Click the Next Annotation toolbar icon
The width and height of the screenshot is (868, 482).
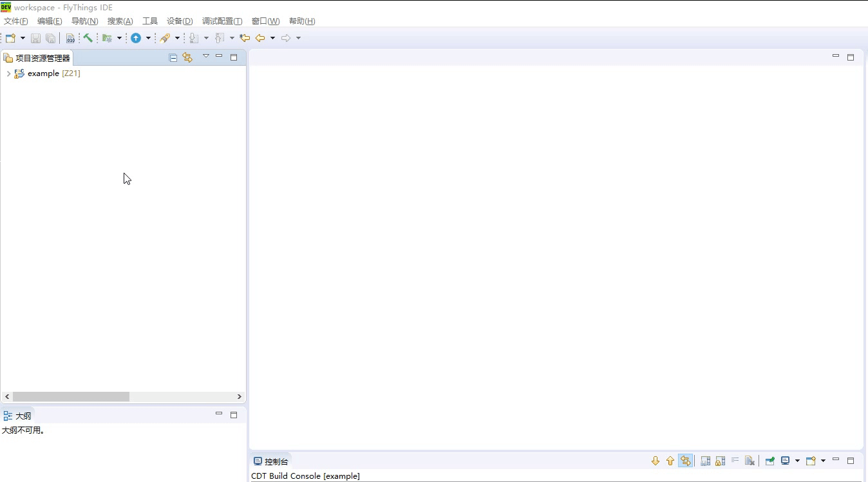pyautogui.click(x=194, y=38)
